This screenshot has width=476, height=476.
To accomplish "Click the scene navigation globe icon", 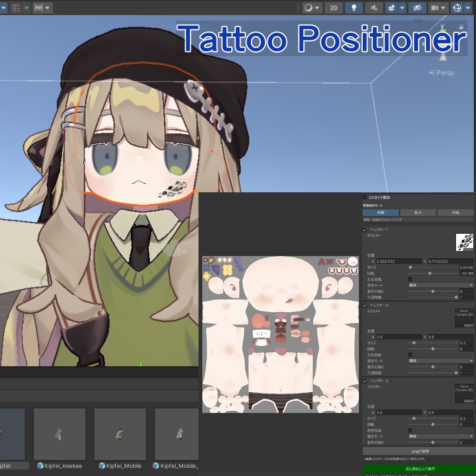I will click(457, 8).
